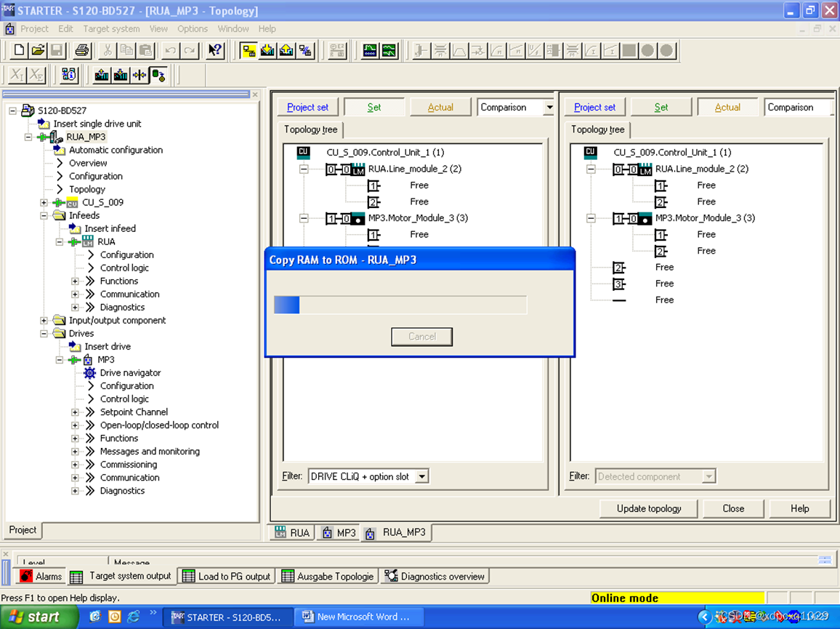This screenshot has height=629, width=840.
Task: Switch to the RUA window tab
Action: (293, 532)
